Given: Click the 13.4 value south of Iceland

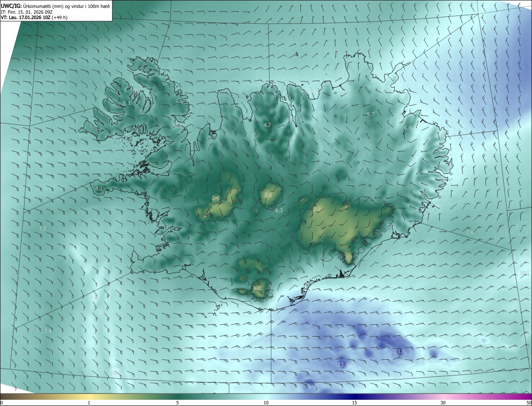Looking at the screenshot, I should (343, 365).
